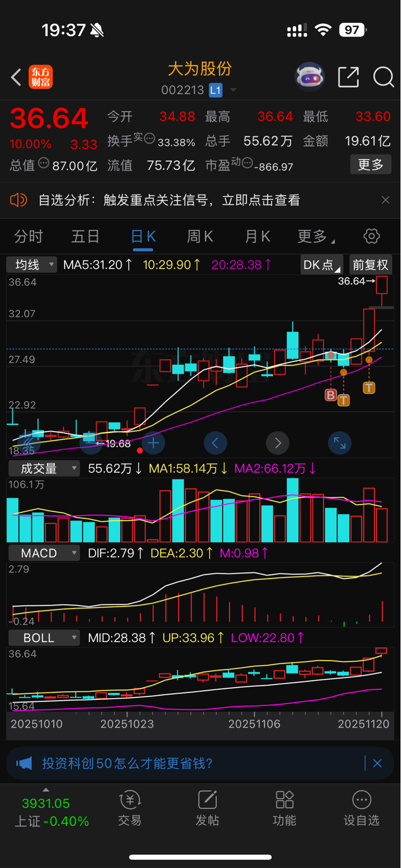Move chart right with right arrow button

[277, 443]
